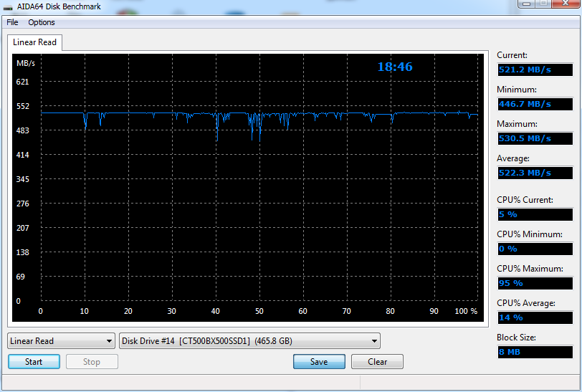This screenshot has height=392, width=582.
Task: Click the 207 label on Y axis
Action: tap(23, 228)
